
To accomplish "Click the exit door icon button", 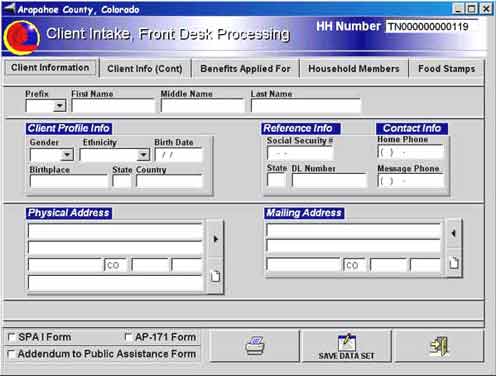I will click(439, 346).
